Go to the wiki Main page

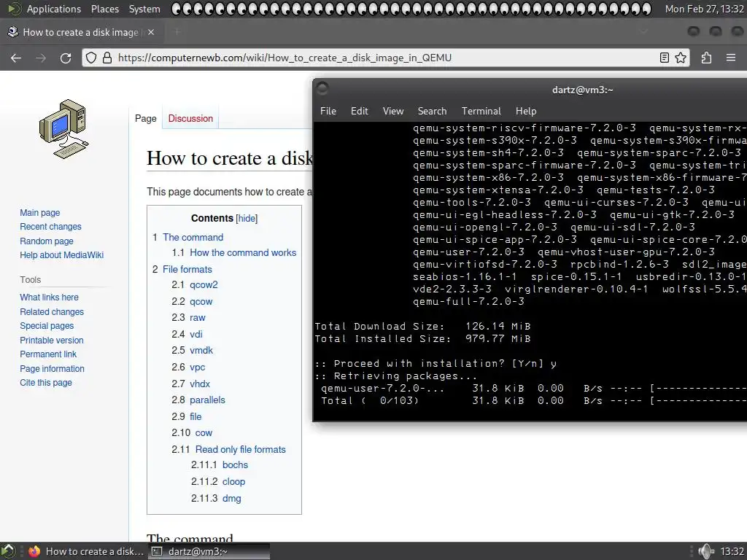click(40, 213)
